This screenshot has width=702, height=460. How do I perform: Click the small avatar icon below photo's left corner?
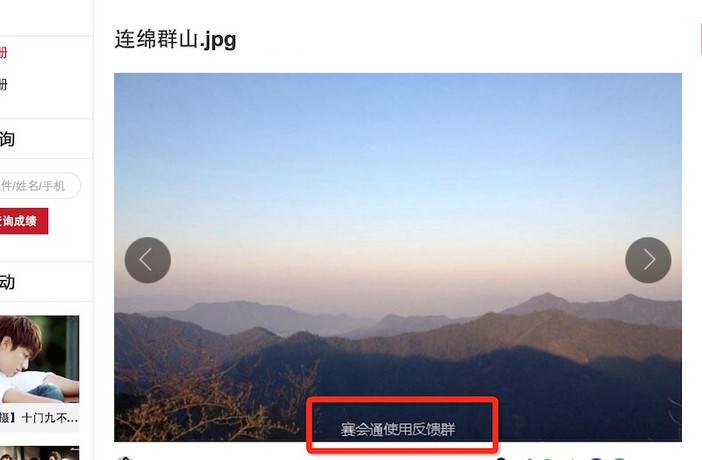(124, 458)
